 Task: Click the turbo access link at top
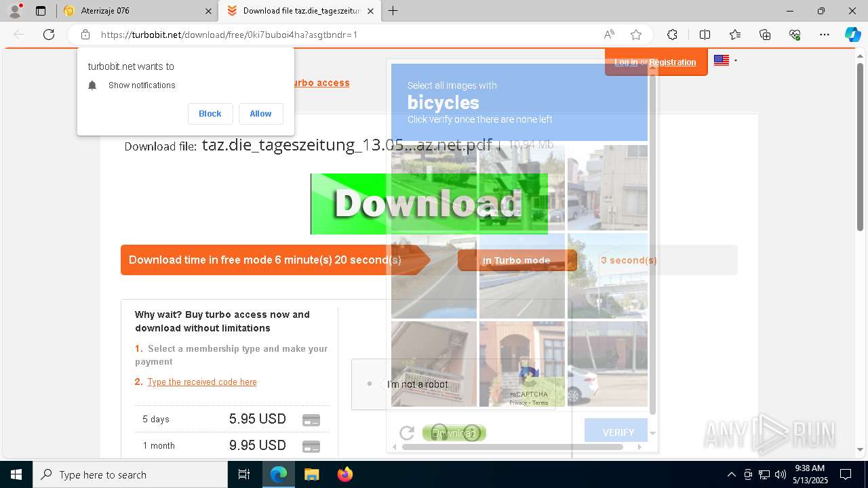tap(321, 83)
